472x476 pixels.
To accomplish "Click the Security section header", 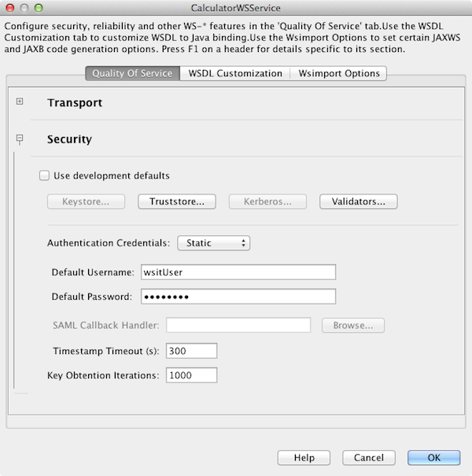I will tap(69, 139).
